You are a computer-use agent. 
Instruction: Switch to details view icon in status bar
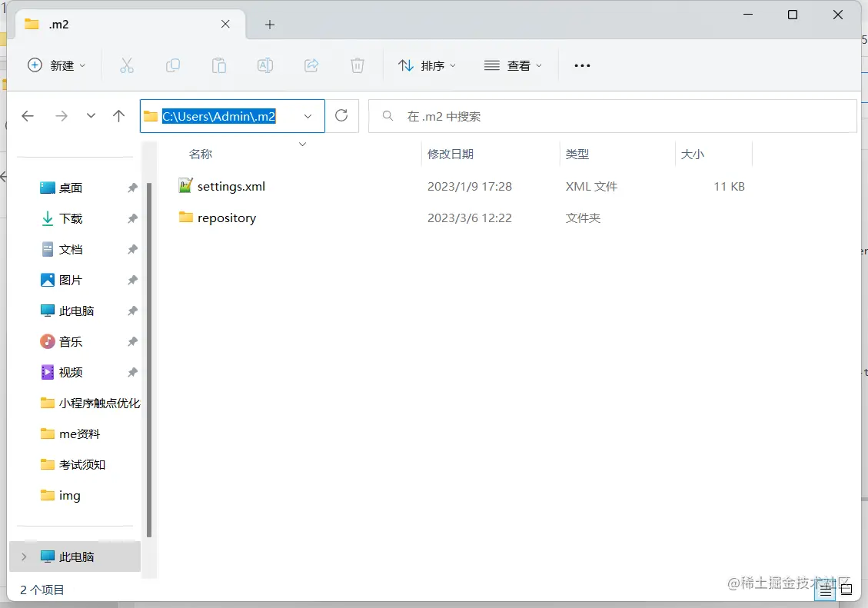tap(826, 590)
